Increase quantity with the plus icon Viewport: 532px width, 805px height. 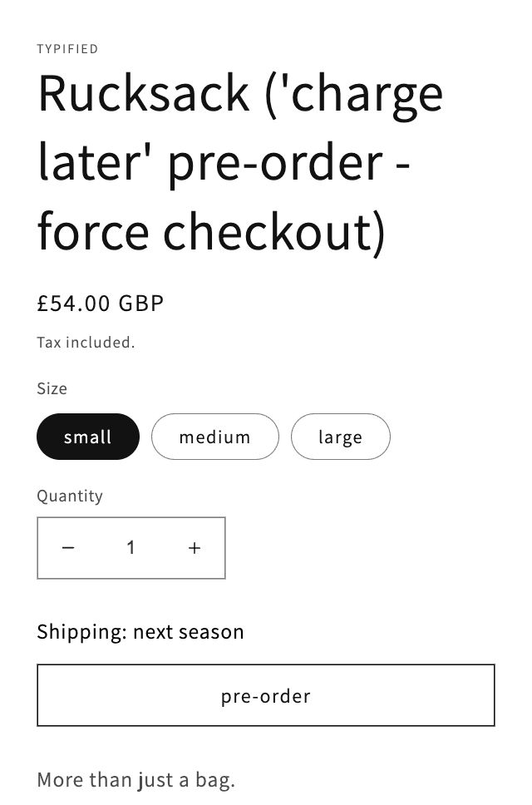tap(195, 548)
